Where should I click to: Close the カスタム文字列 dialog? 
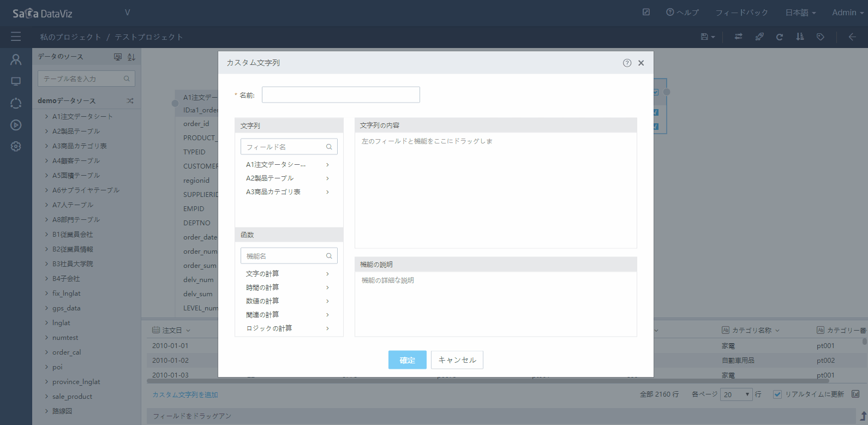pos(641,63)
